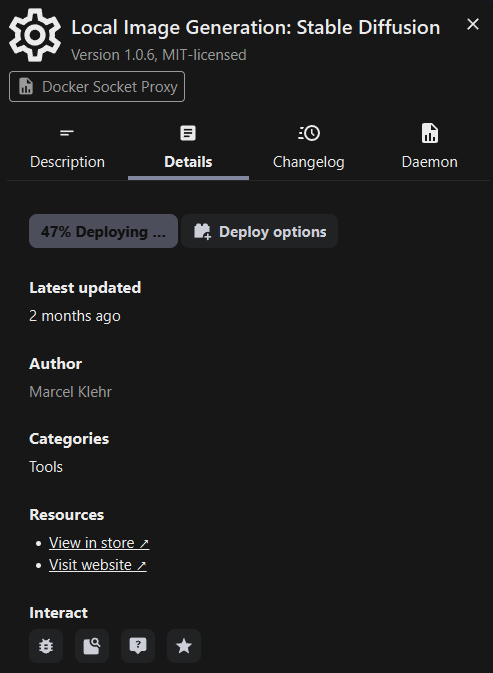Click the 47% Deploying progress button

pyautogui.click(x=103, y=231)
